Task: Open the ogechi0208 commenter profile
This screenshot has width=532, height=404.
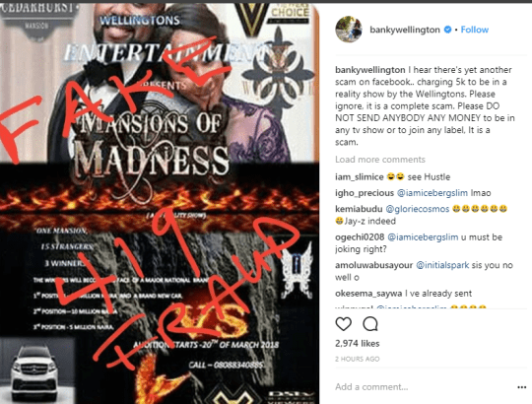Action: tap(360, 237)
